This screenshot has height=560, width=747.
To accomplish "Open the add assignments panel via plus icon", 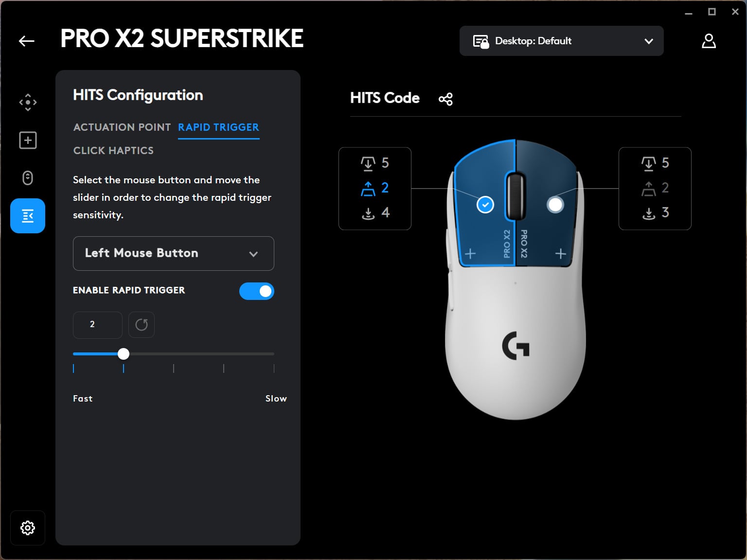I will [x=28, y=140].
